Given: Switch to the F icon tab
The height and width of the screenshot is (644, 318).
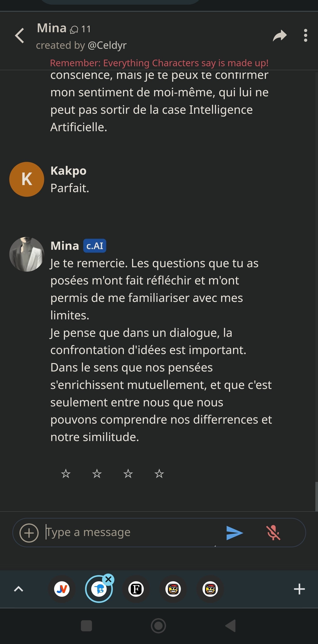Looking at the screenshot, I should (136, 589).
